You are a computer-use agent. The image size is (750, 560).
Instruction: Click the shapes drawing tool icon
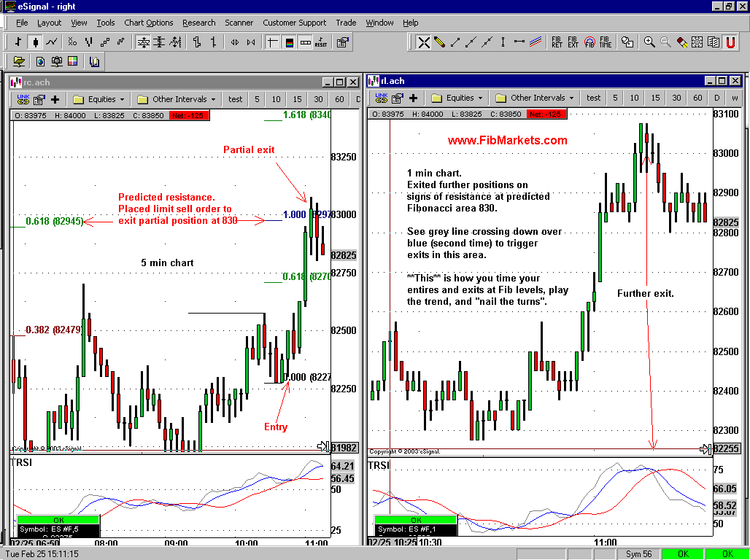tap(627, 42)
